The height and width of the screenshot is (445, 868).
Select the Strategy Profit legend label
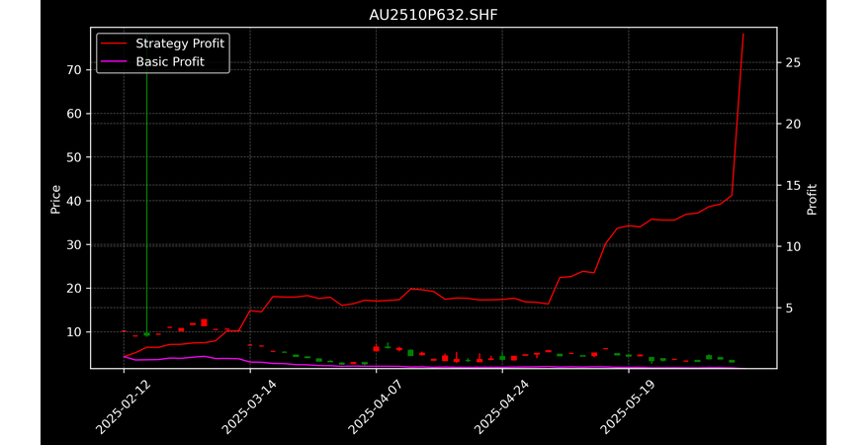(180, 44)
